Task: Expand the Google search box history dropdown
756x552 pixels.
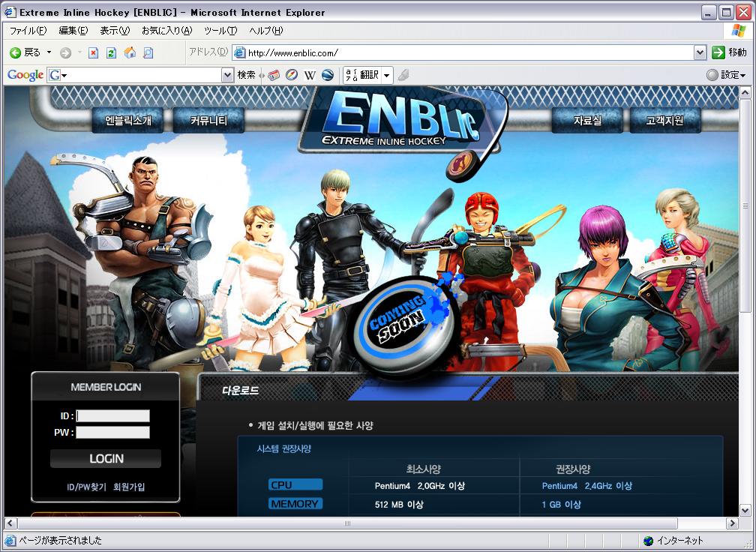Action: [227, 75]
